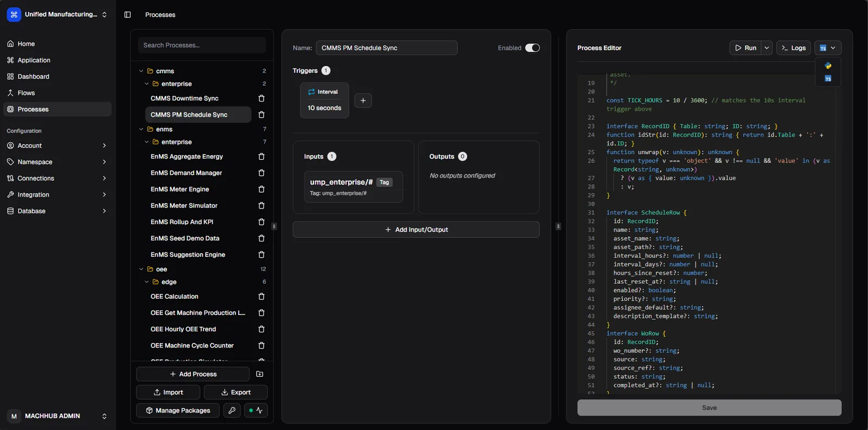Open the Run options dropdown arrow
Screen dimensions: 868x430
[x=767, y=48]
